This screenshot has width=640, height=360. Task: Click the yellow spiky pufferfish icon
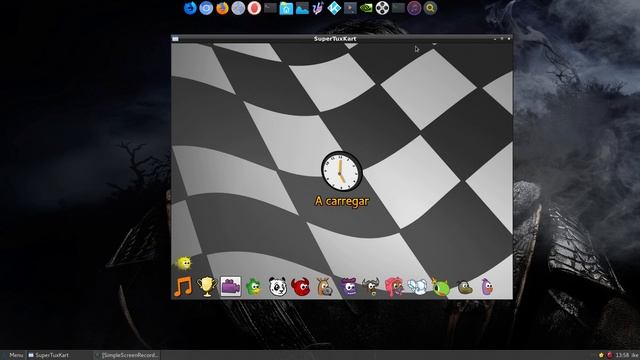pos(183,263)
